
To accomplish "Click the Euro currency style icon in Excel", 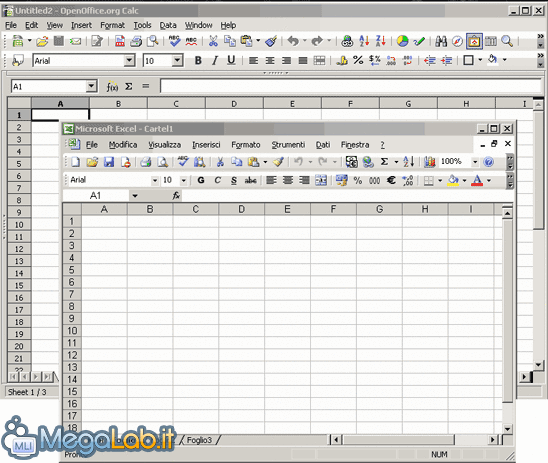I will 391,180.
